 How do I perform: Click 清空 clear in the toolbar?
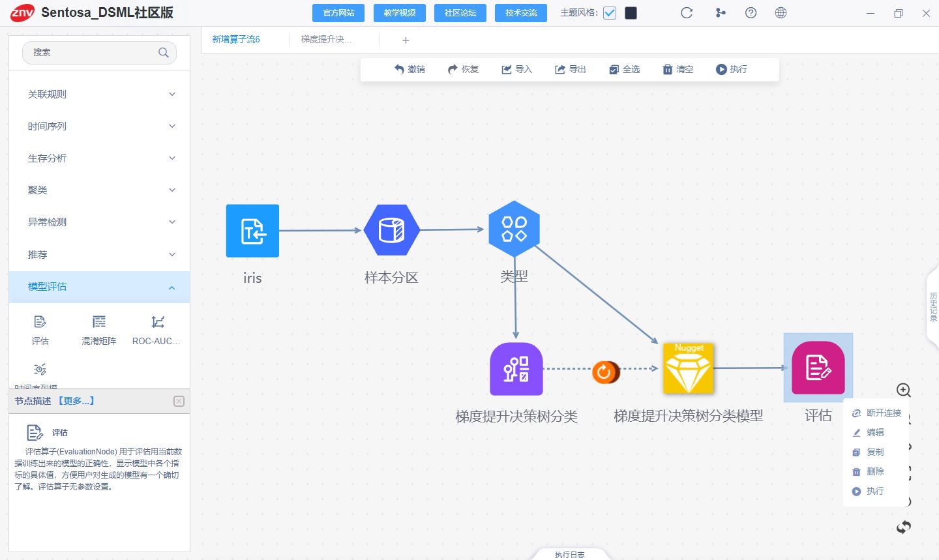point(678,69)
